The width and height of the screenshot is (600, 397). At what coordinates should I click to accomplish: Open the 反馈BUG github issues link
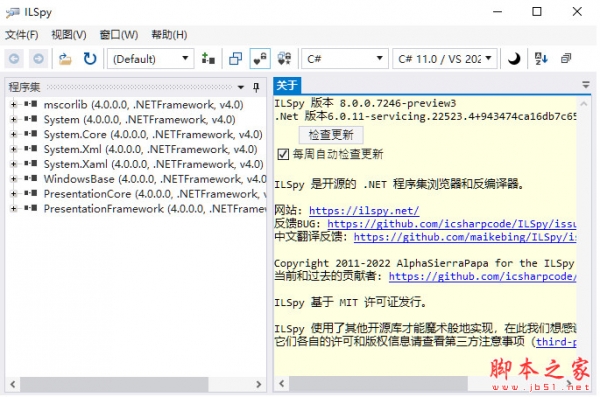click(452, 224)
